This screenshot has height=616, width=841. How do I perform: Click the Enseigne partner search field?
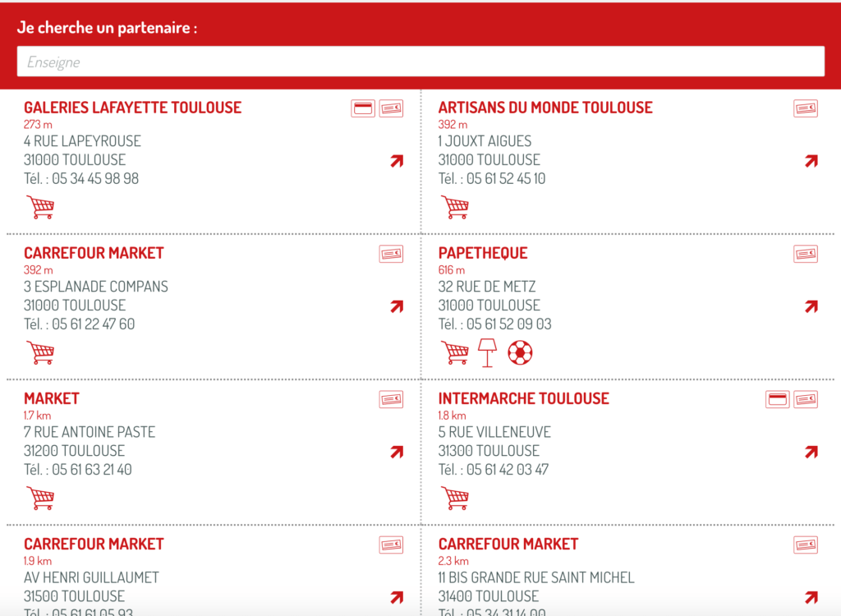point(420,62)
